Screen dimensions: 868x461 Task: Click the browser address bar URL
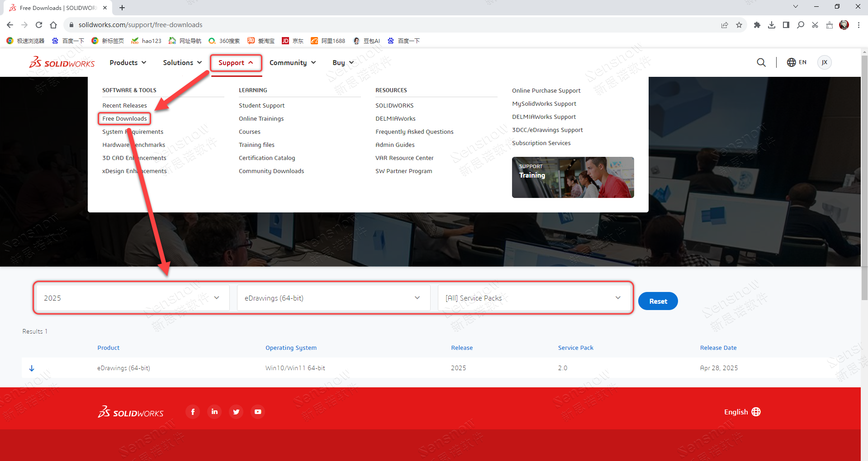click(140, 25)
